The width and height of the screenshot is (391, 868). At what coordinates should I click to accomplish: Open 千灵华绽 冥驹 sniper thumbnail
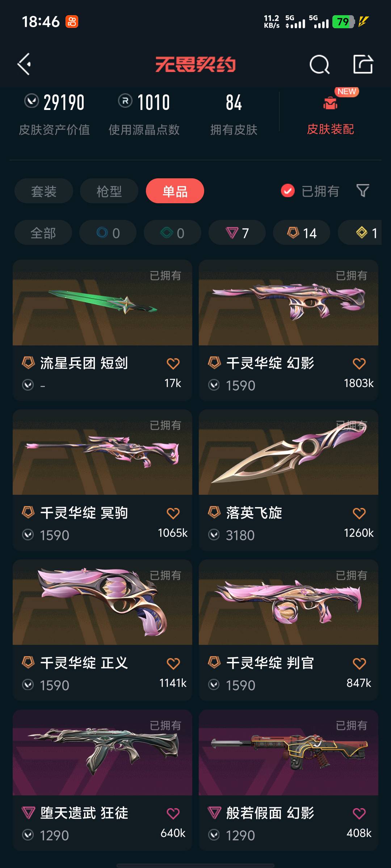(102, 452)
